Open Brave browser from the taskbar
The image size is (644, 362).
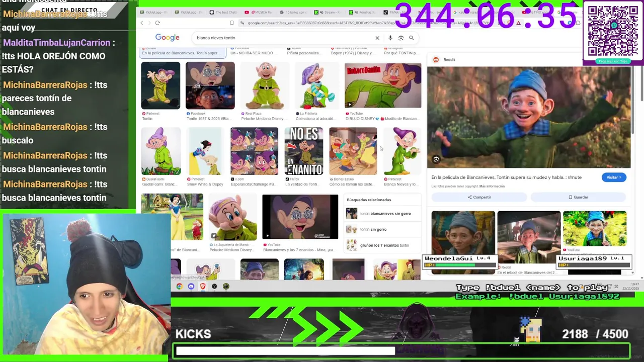point(203,287)
